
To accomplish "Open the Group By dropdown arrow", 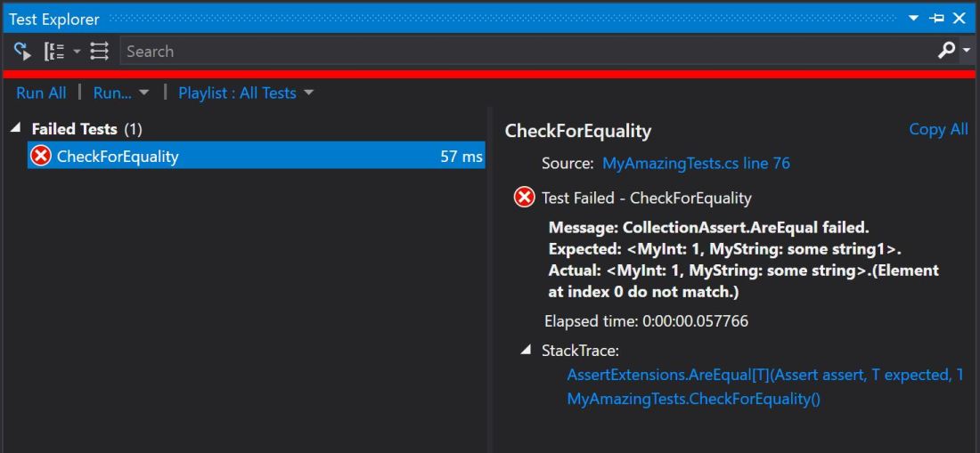I will click(x=77, y=52).
